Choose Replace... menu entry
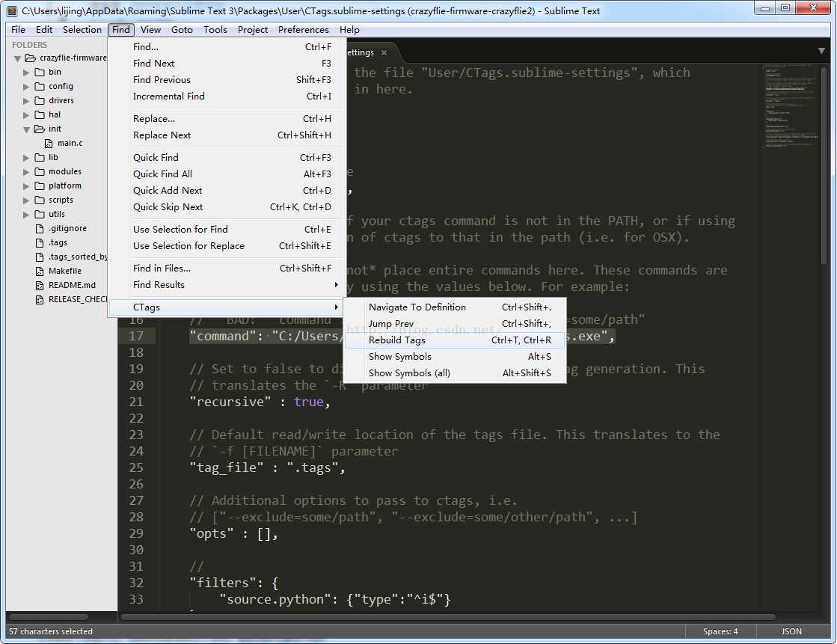The height and width of the screenshot is (644, 837). click(x=227, y=119)
